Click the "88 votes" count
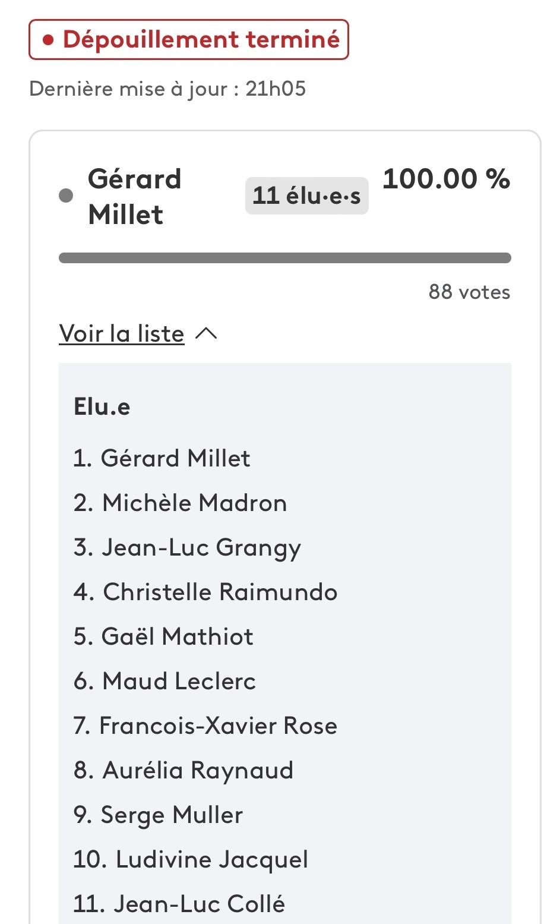Viewport: 560px width, 924px height. pos(469,292)
